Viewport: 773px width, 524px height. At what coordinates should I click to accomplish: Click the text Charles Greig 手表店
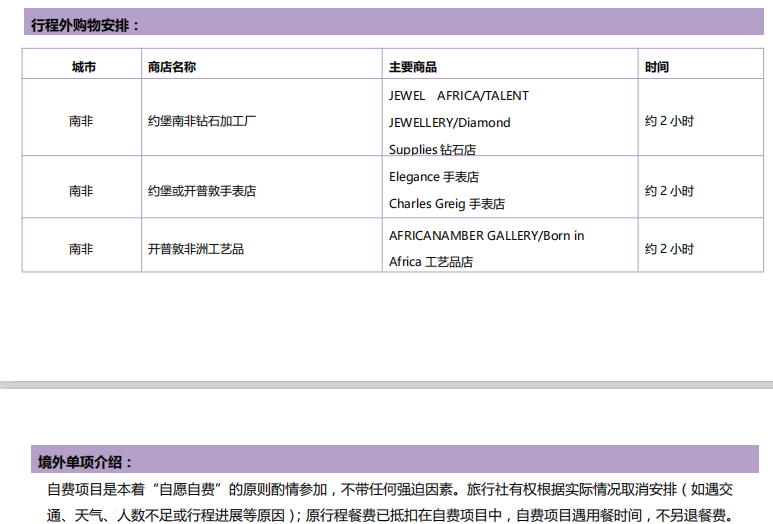pos(447,204)
